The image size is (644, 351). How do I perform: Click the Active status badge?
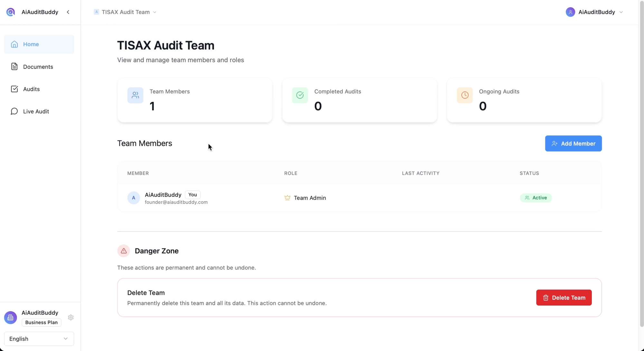click(536, 198)
